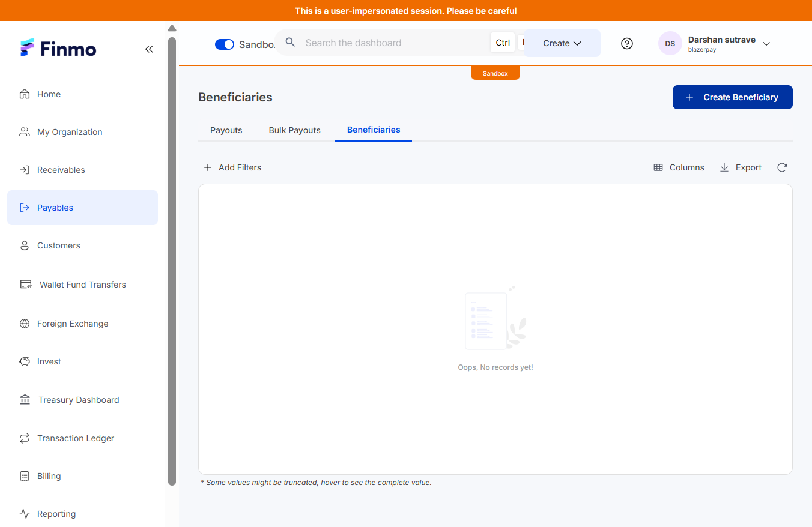Open the Columns selector
Viewport: 812px width, 527px height.
[x=679, y=167]
